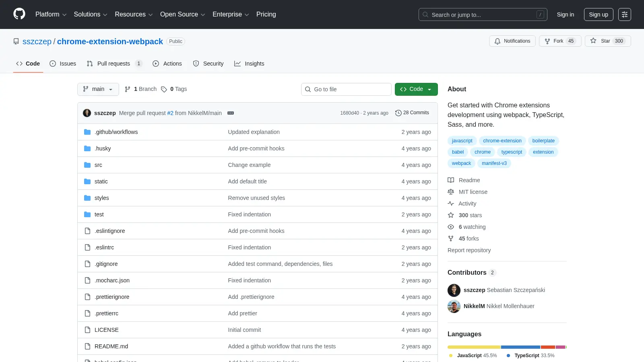This screenshot has width=644, height=362.
Task: Click the README.md file icon
Action: tap(87, 346)
